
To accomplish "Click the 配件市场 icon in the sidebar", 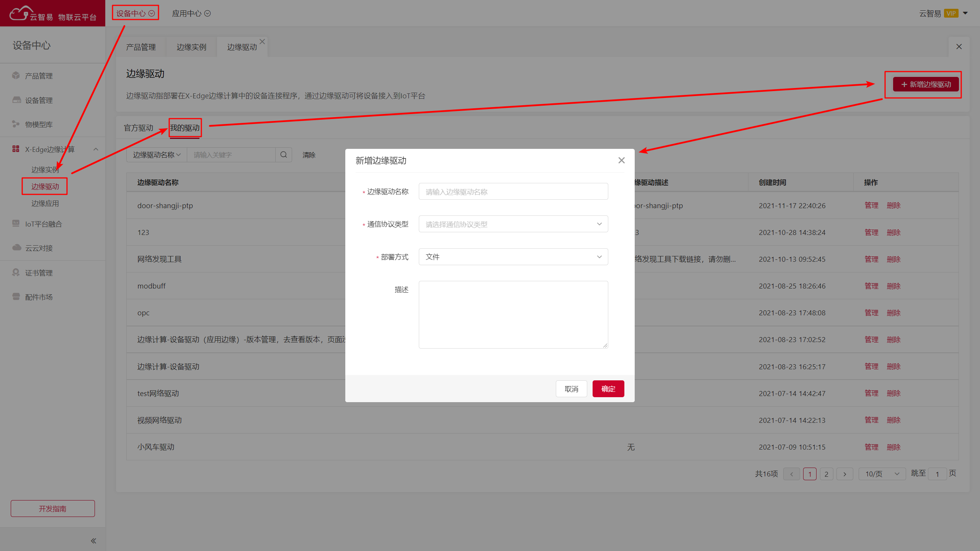I will 16,297.
